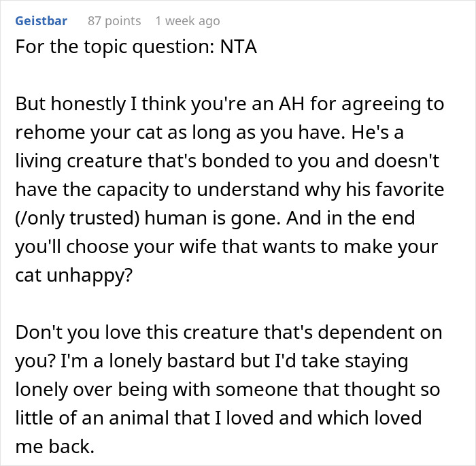Click the 87 points score
This screenshot has width=476, height=466.
point(114,21)
